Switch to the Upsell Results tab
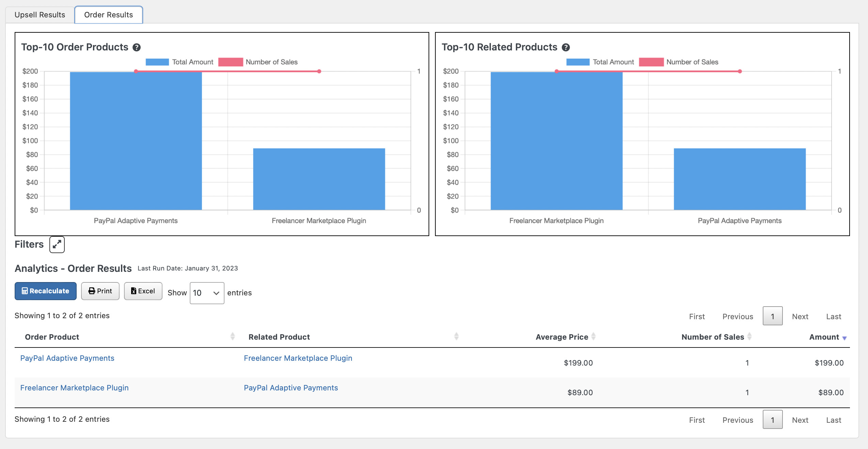This screenshot has height=449, width=868. (x=40, y=15)
